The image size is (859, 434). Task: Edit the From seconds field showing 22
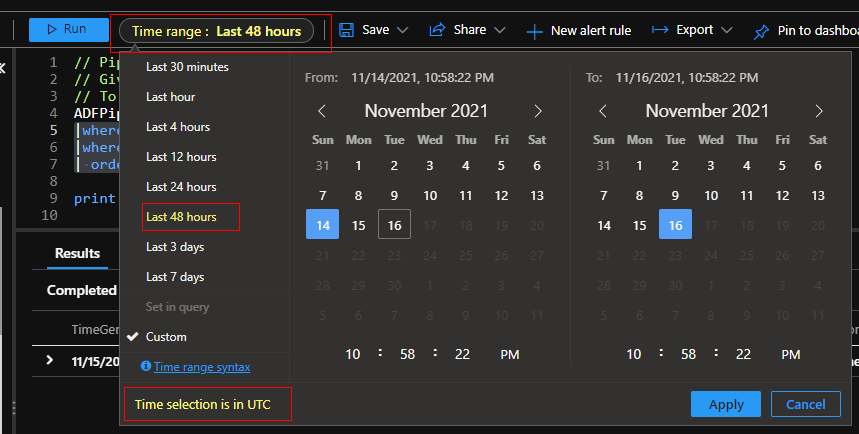(x=462, y=355)
